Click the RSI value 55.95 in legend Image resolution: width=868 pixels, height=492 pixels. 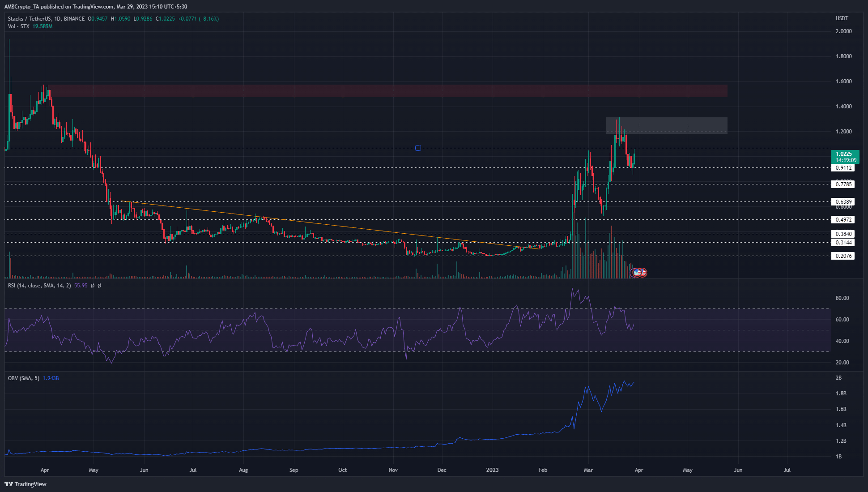(x=81, y=286)
